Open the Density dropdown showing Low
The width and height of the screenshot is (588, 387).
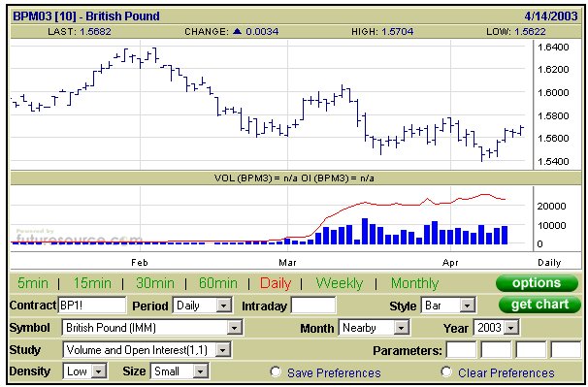tap(84, 371)
